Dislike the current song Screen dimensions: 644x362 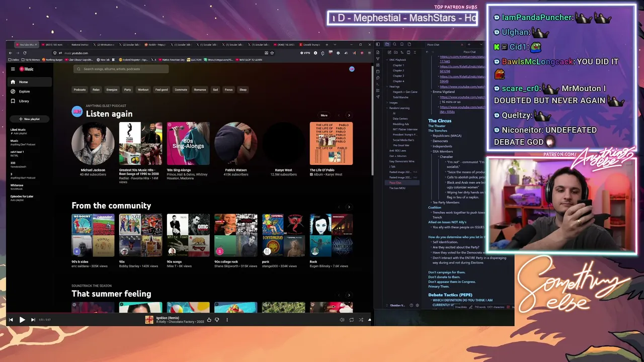[217, 320]
